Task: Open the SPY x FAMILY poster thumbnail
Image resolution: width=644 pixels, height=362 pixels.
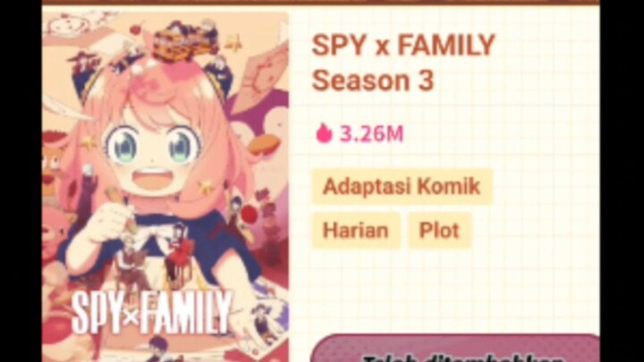Action: [x=165, y=187]
